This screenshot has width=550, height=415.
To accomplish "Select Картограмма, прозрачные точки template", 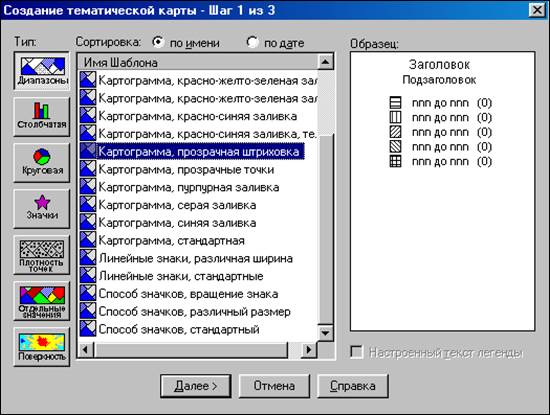I will (186, 169).
